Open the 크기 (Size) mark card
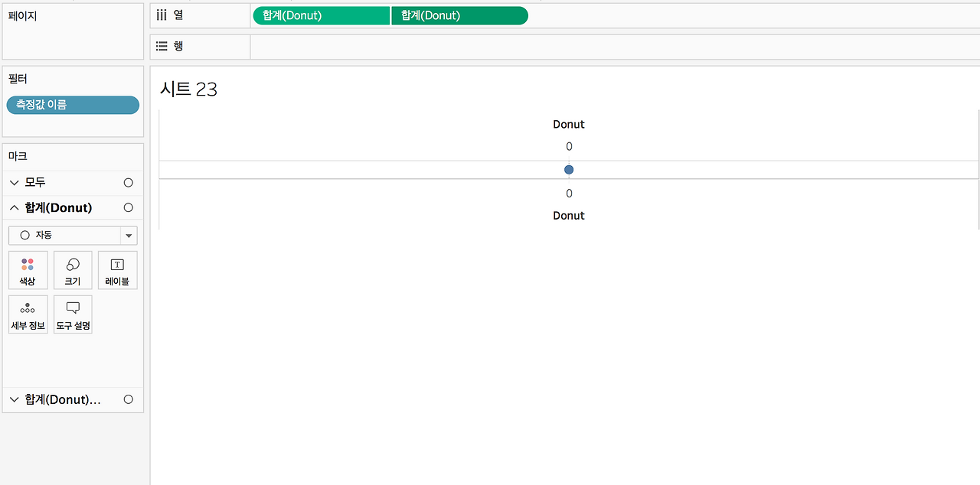The width and height of the screenshot is (980, 485). pyautogui.click(x=73, y=270)
